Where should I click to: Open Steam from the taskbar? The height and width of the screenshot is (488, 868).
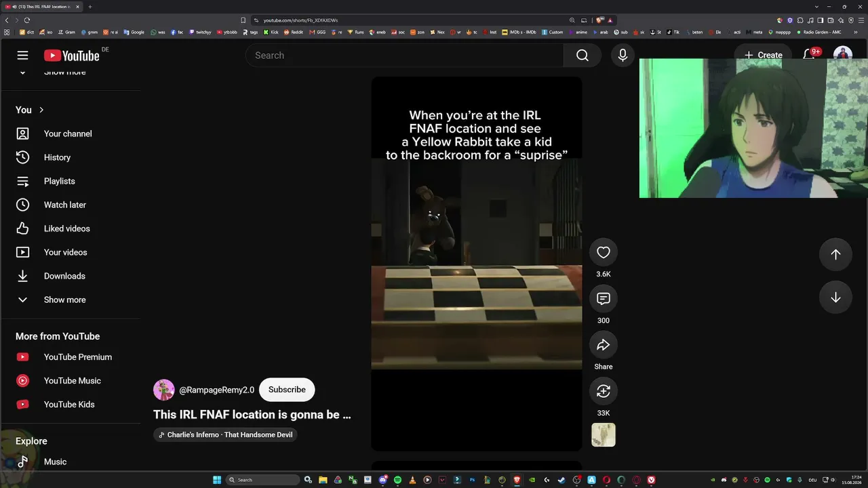pos(561,480)
